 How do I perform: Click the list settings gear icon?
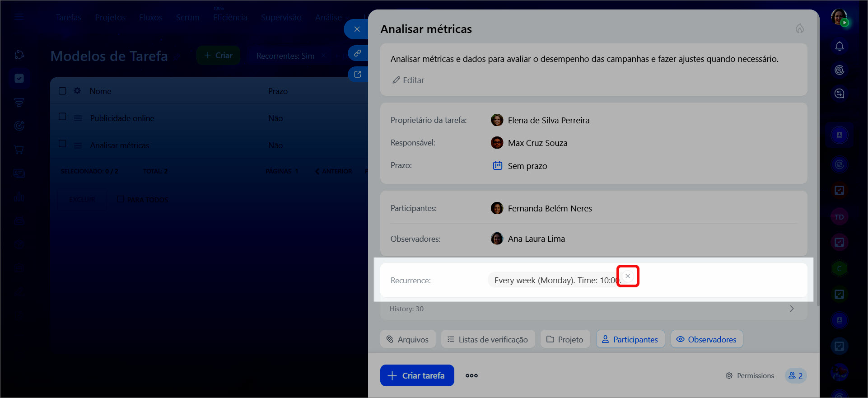click(x=77, y=91)
